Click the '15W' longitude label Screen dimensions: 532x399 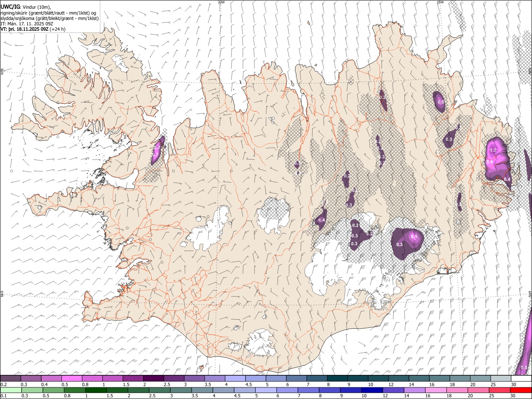click(440, 2)
